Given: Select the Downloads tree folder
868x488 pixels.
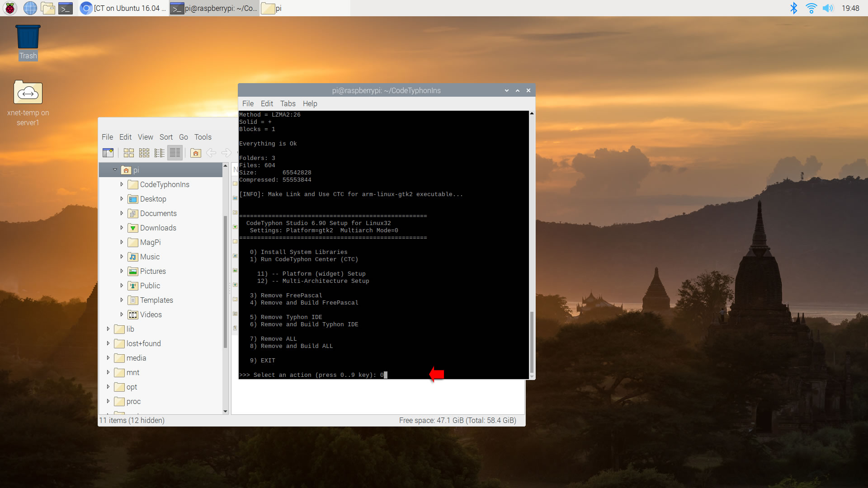Looking at the screenshot, I should (152, 228).
